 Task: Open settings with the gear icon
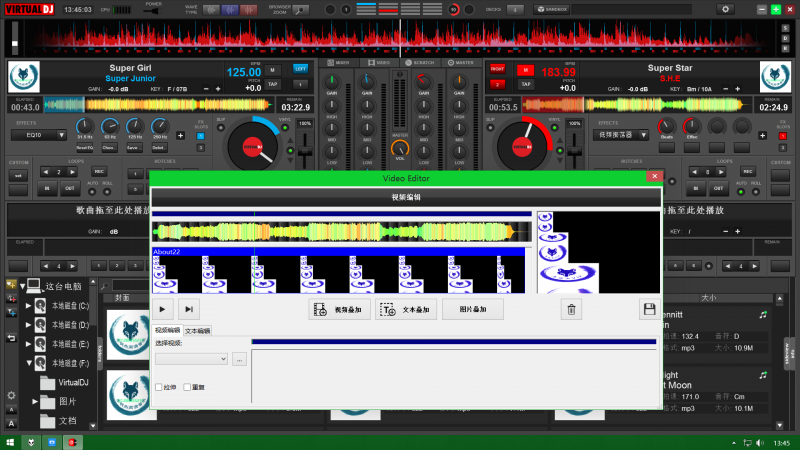(x=726, y=9)
